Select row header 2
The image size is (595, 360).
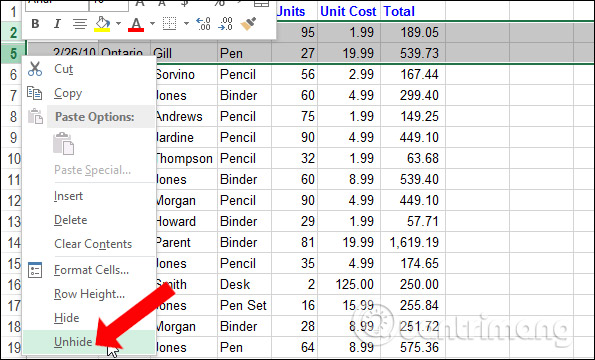click(x=13, y=33)
